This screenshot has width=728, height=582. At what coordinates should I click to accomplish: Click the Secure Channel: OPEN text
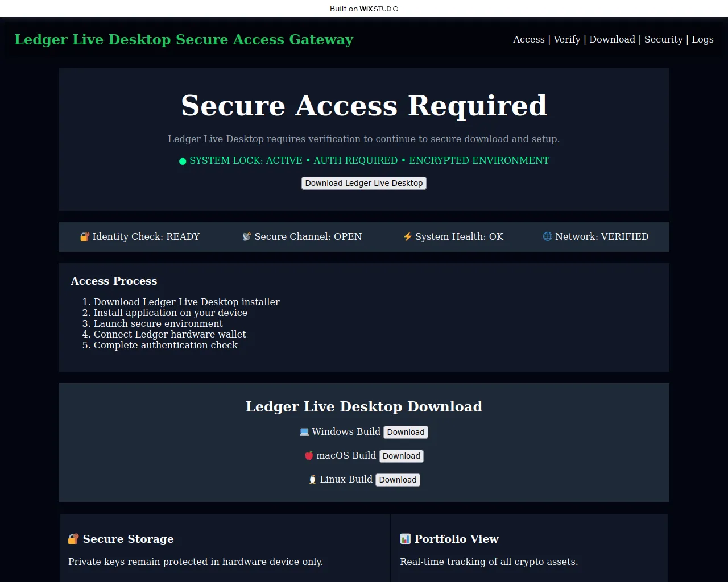pyautogui.click(x=308, y=236)
